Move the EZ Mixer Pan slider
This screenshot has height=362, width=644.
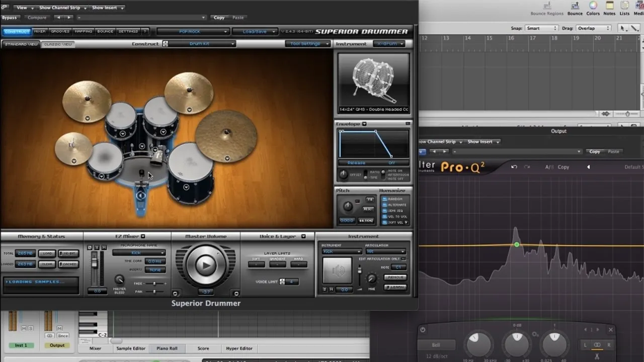[155, 291]
